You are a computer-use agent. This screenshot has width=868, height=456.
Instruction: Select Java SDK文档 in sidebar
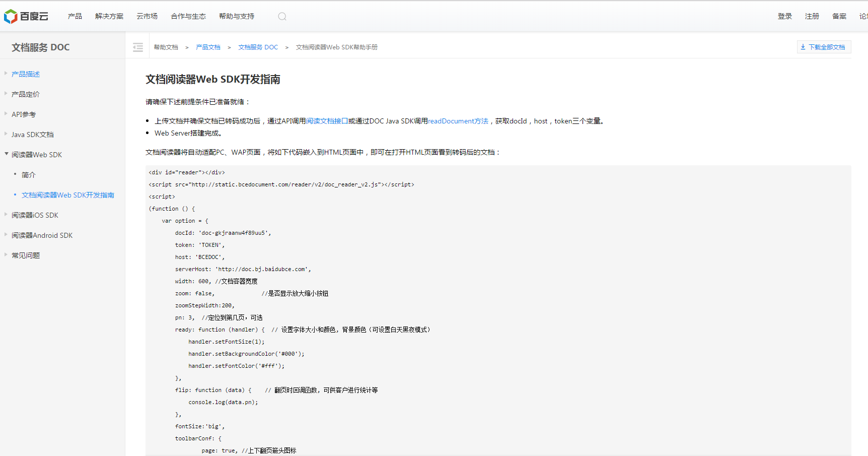pyautogui.click(x=33, y=135)
